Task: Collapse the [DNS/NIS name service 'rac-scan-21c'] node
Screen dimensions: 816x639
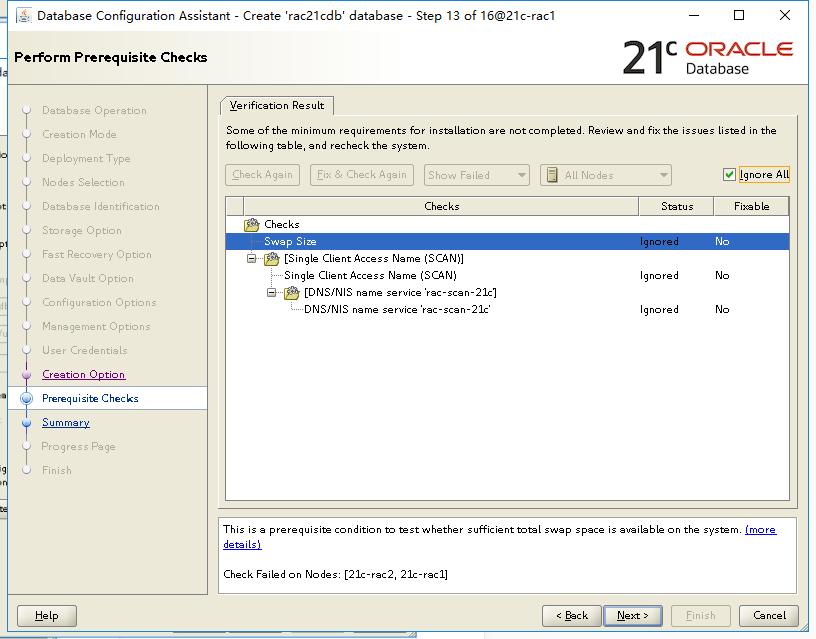Action: point(272,292)
